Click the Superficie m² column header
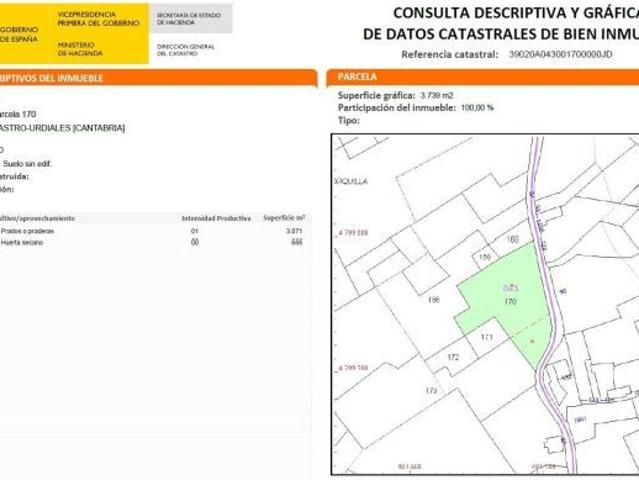The image size is (639, 480). [x=283, y=217]
